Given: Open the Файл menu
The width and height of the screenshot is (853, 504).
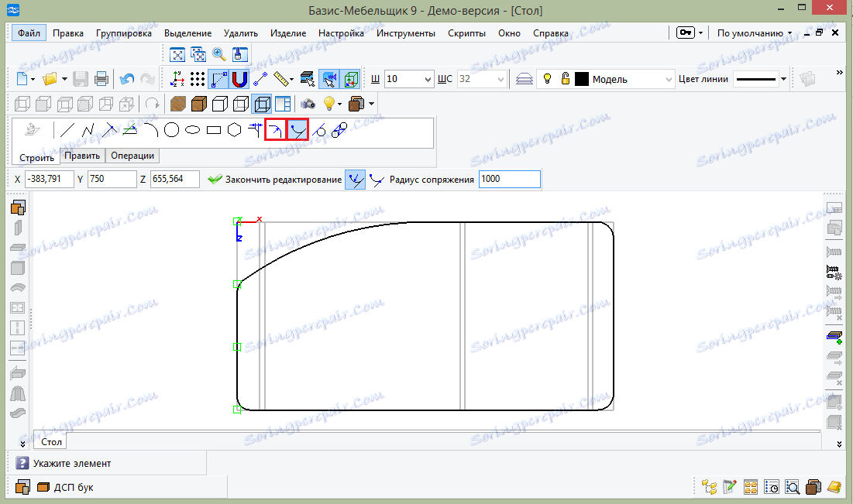Looking at the screenshot, I should click(x=29, y=33).
